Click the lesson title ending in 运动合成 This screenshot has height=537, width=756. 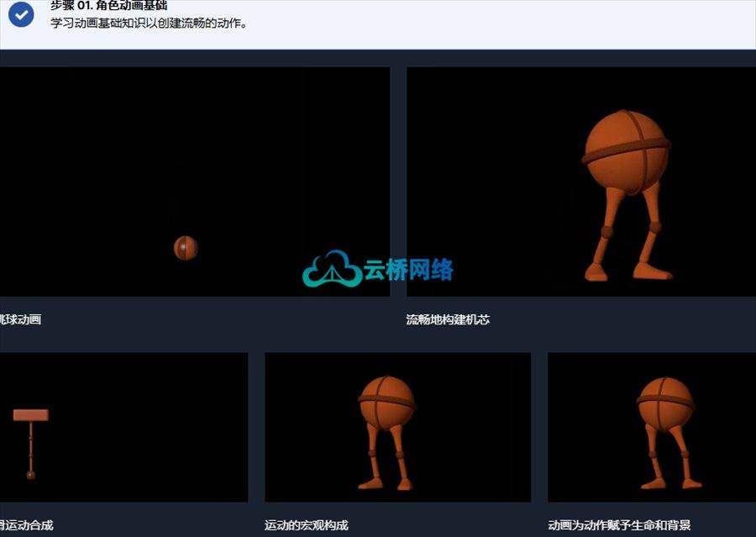[26, 525]
